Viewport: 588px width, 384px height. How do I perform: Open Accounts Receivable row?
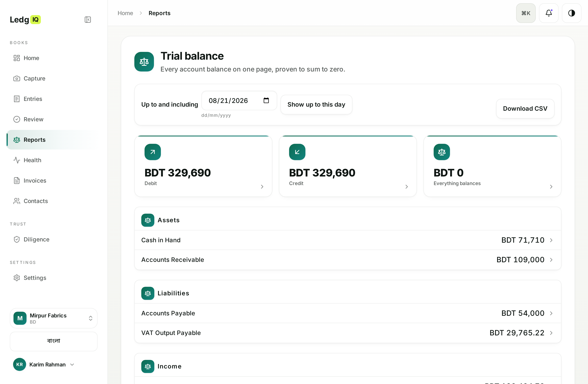pyautogui.click(x=348, y=260)
